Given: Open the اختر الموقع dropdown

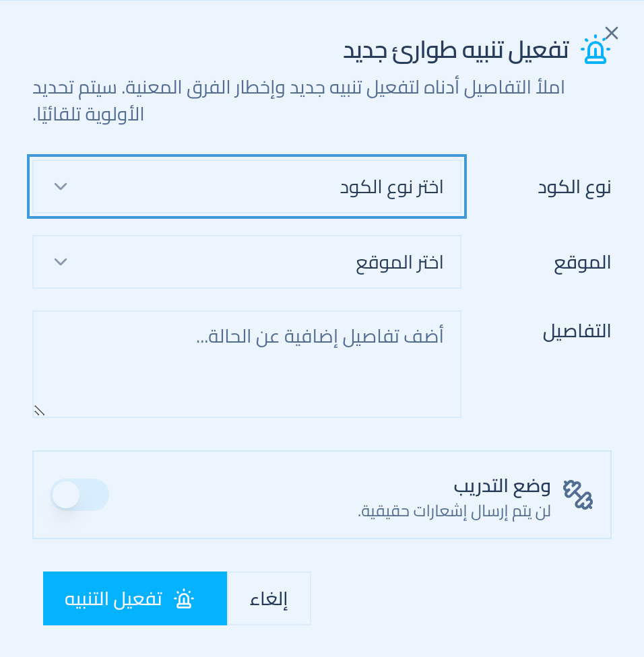Looking at the screenshot, I should [x=247, y=262].
